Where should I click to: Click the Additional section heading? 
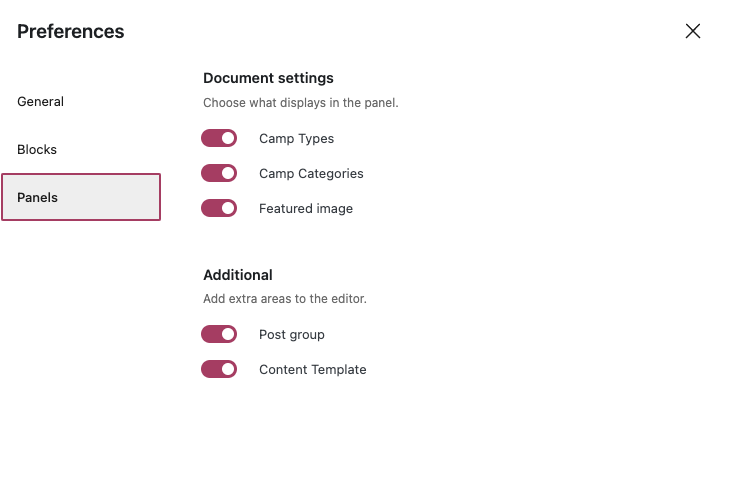click(238, 275)
